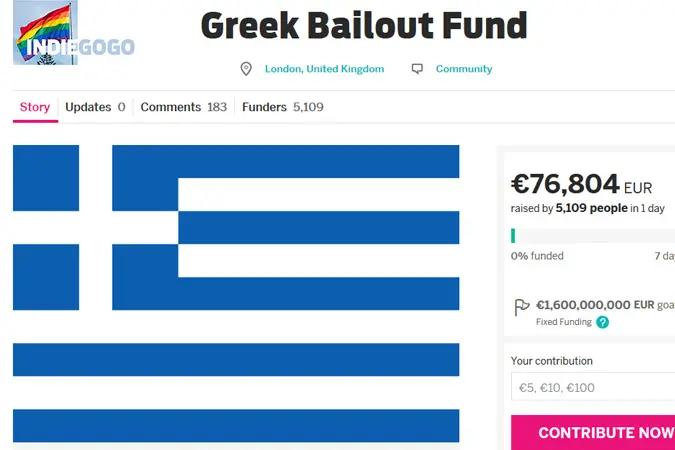Open the Community category link
Viewport: 675px width, 450px height.
tap(464, 69)
